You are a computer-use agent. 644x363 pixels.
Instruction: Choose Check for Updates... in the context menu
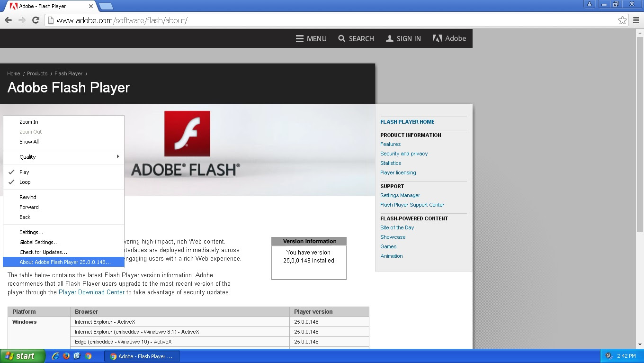(x=63, y=252)
